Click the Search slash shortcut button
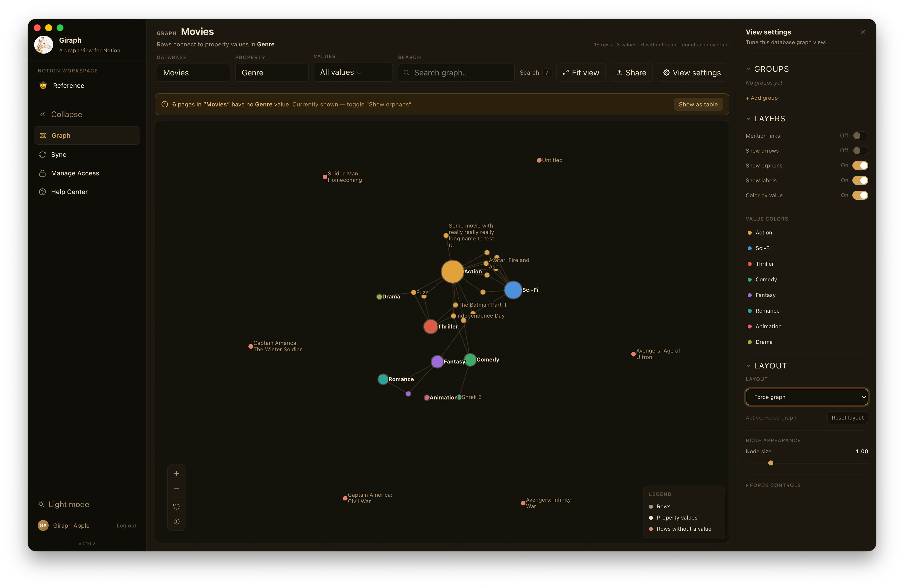This screenshot has width=904, height=588. click(x=547, y=72)
